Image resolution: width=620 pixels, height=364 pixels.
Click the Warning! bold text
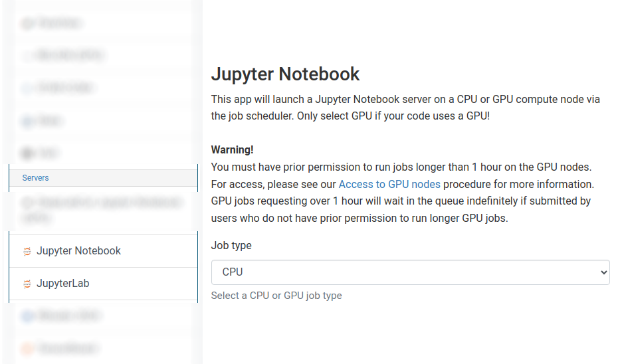pos(232,150)
